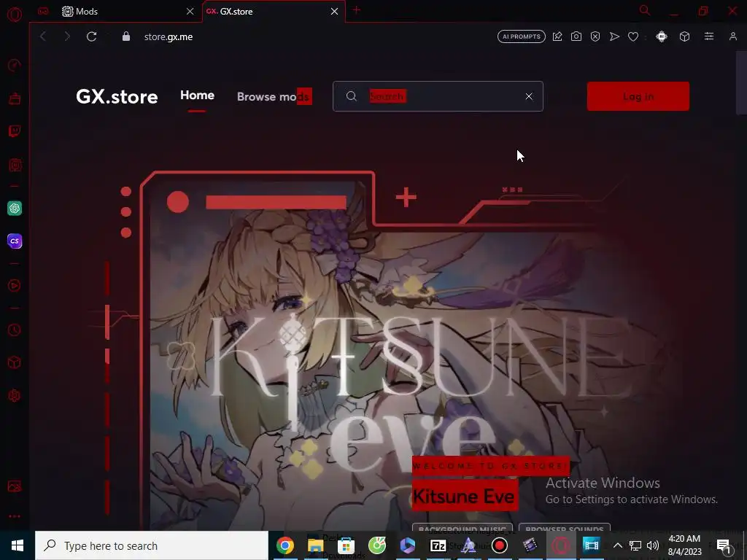
Task: Open Browse mods nav item
Action: point(274,97)
